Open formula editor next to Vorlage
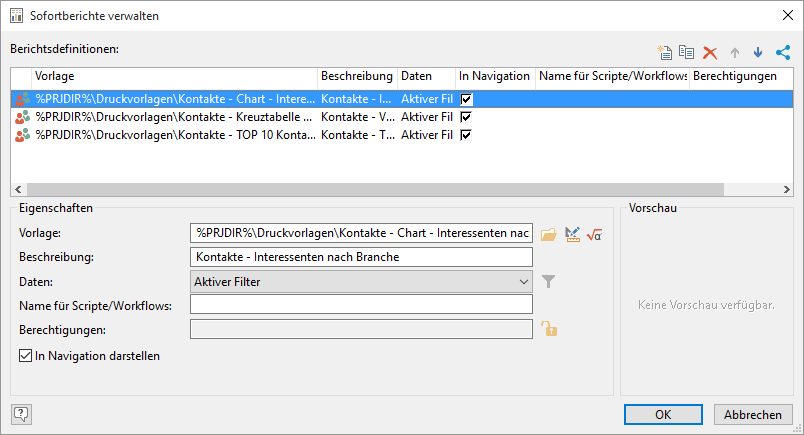Image resolution: width=804 pixels, height=435 pixels. [594, 234]
